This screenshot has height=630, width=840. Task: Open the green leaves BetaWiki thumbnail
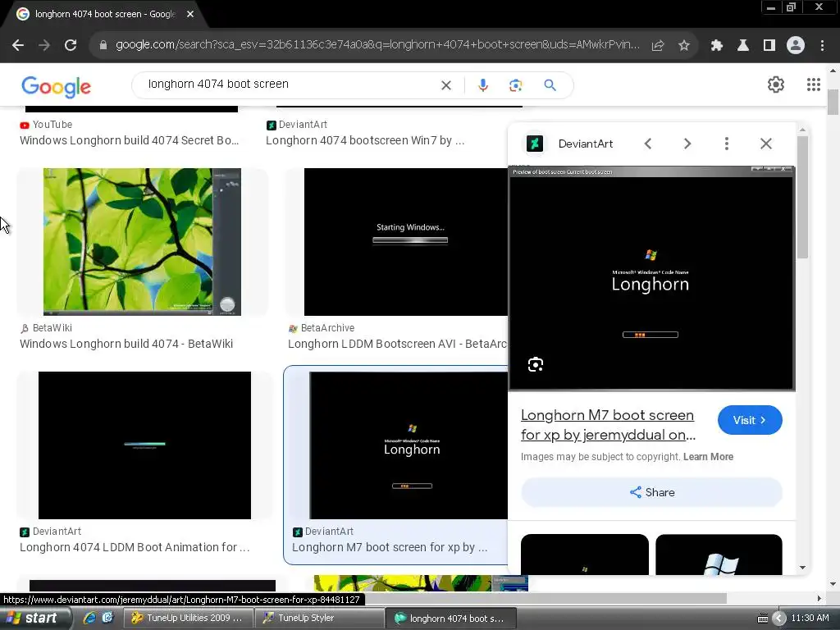pos(142,242)
